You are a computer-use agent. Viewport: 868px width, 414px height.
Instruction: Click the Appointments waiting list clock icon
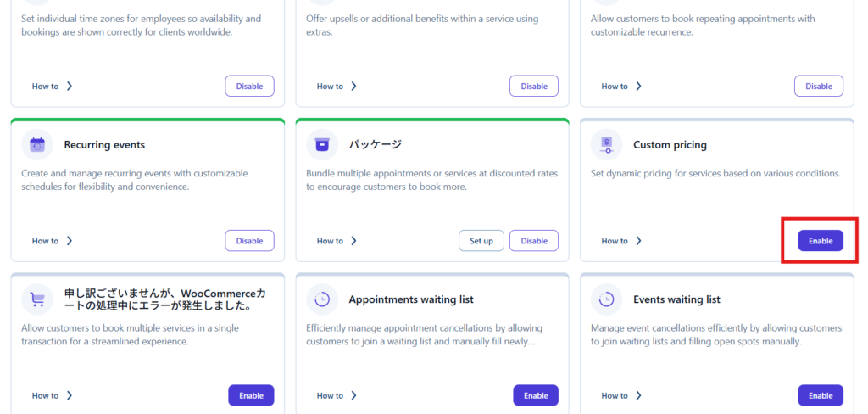click(321, 299)
